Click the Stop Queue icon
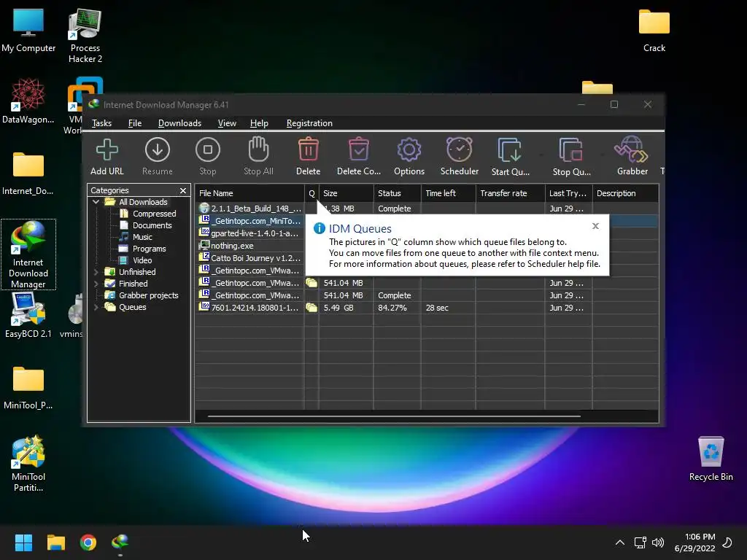 [571, 150]
